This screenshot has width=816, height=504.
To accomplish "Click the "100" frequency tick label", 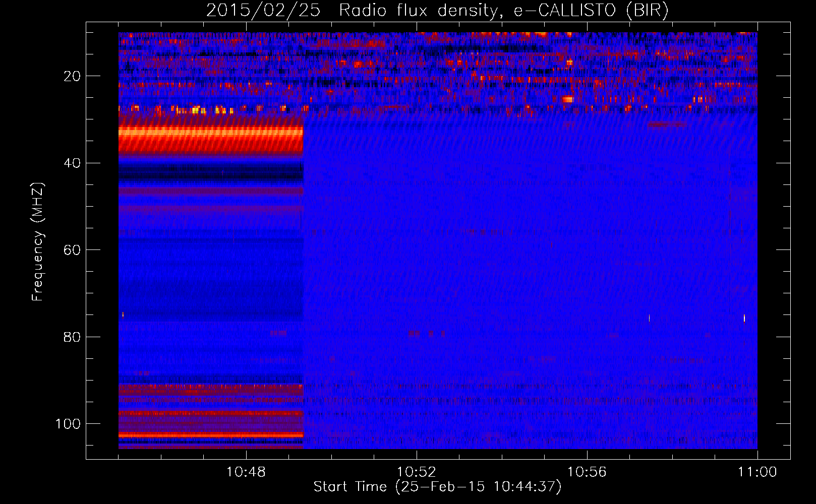I will coord(68,424).
